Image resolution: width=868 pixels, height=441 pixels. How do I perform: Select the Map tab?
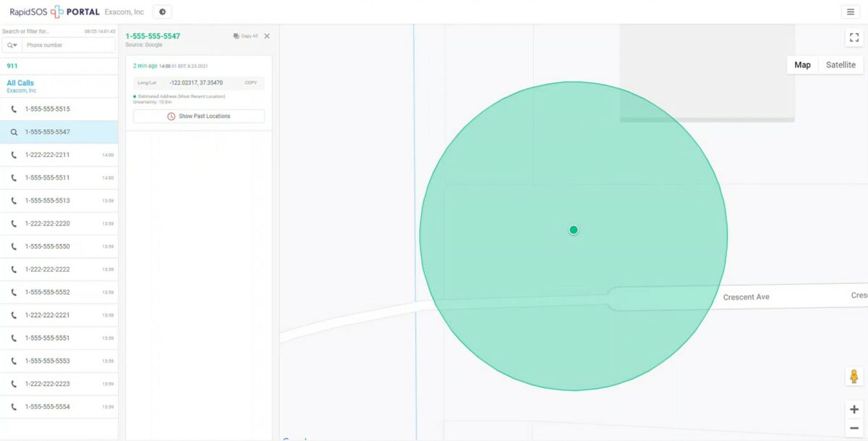[802, 64]
